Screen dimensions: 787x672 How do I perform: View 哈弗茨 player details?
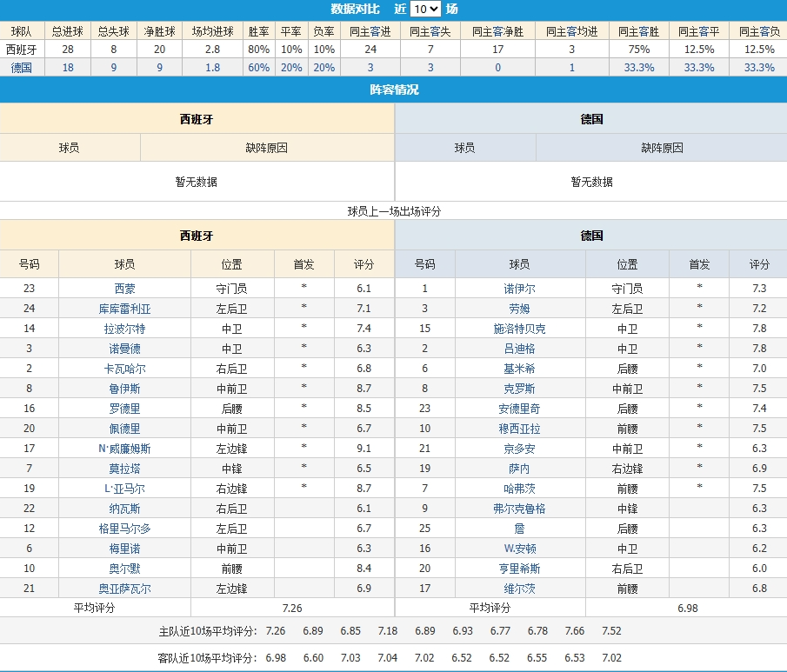point(519,489)
